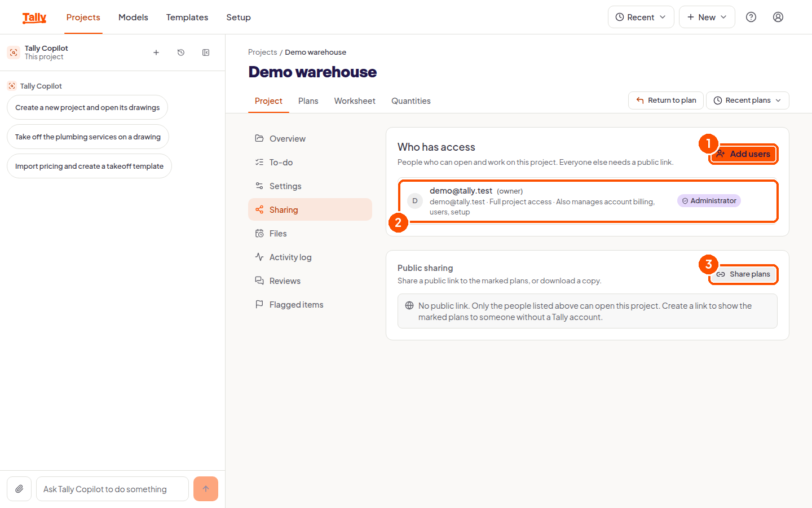Open the help icon in the header
Viewport: 812px width, 508px height.
tap(751, 17)
